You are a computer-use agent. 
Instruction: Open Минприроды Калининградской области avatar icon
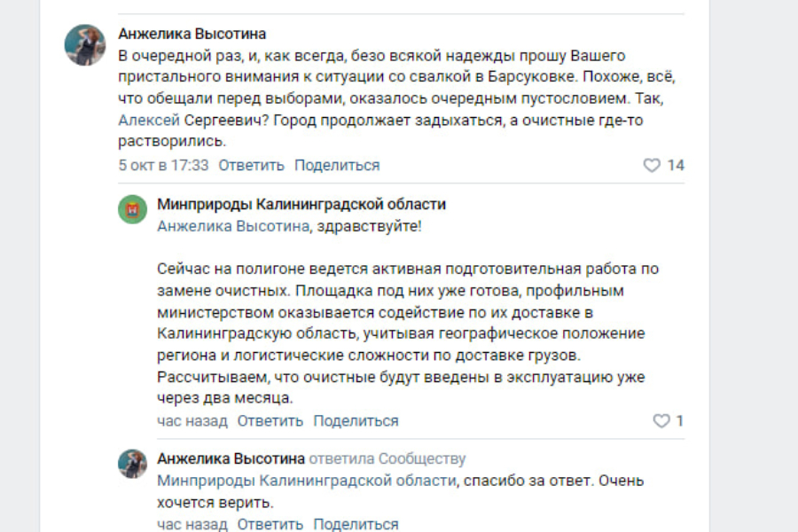coord(133,208)
